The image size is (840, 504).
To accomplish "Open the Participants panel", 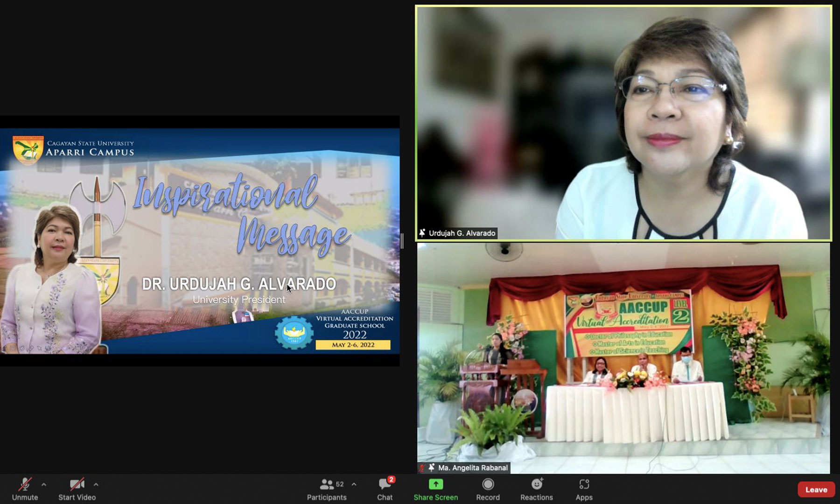I will coord(327,489).
